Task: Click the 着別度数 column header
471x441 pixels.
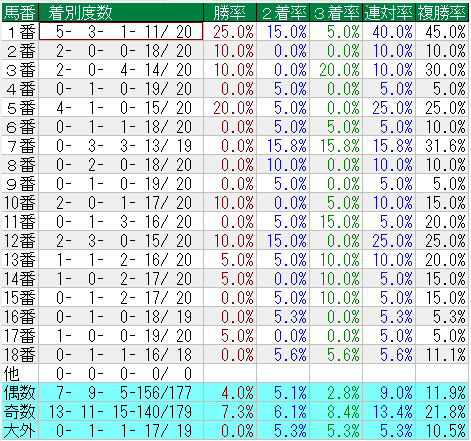Action: (x=121, y=13)
